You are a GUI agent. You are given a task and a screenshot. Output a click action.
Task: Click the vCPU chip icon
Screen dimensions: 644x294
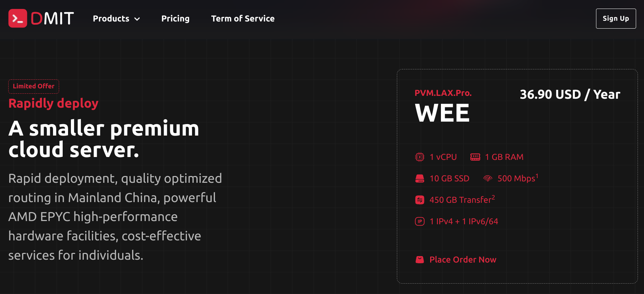(x=419, y=157)
